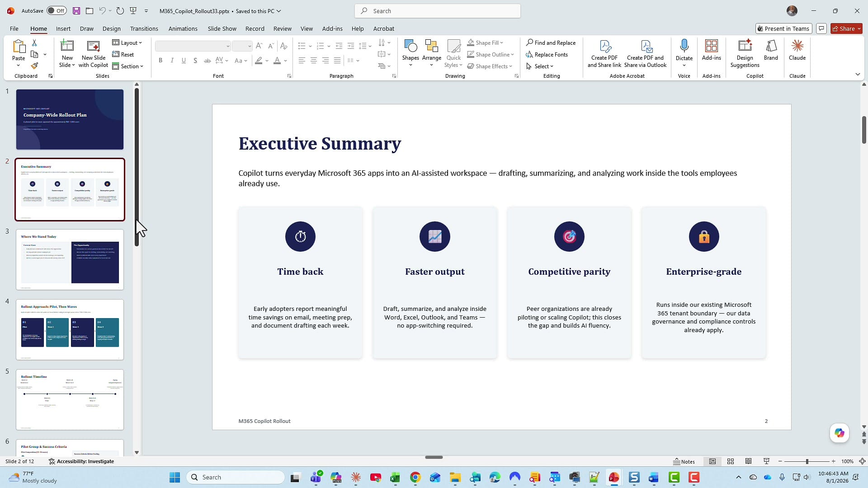The image size is (868, 488).
Task: Toggle AutoSave switch
Action: pos(57,11)
